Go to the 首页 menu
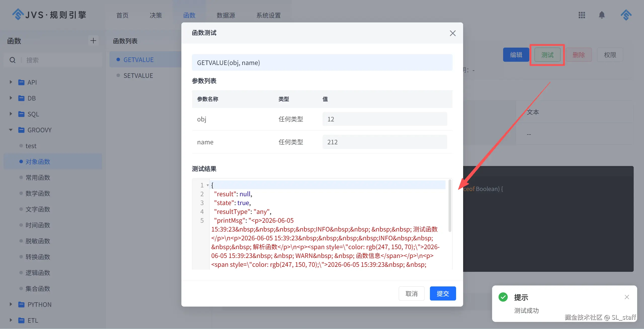 tap(122, 15)
